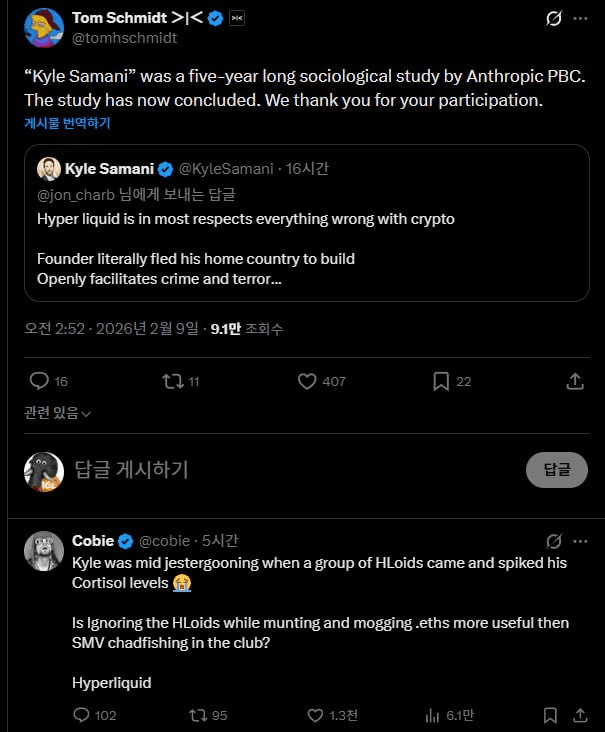Image resolution: width=605 pixels, height=732 pixels.
Task: Bookmark Cobie's comment
Action: tap(550, 715)
